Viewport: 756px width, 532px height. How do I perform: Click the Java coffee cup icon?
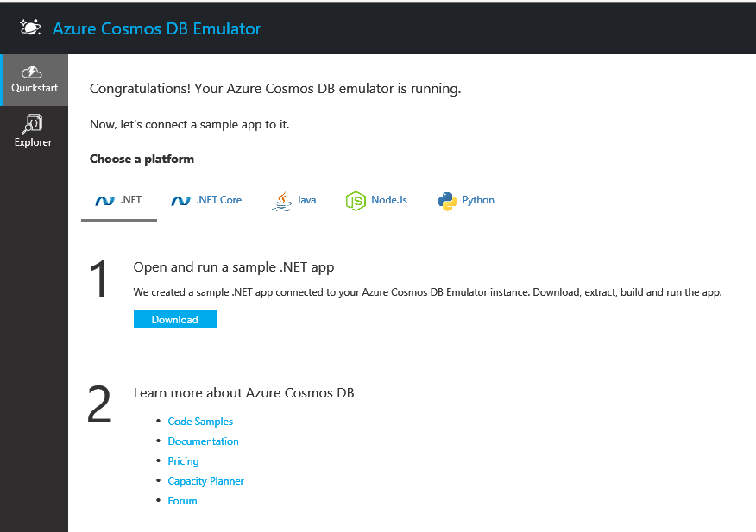pyautogui.click(x=281, y=201)
